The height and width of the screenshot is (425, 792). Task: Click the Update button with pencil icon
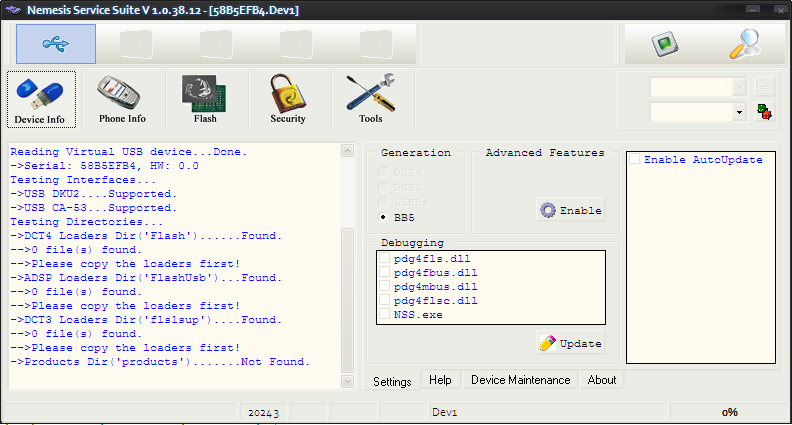coord(571,343)
